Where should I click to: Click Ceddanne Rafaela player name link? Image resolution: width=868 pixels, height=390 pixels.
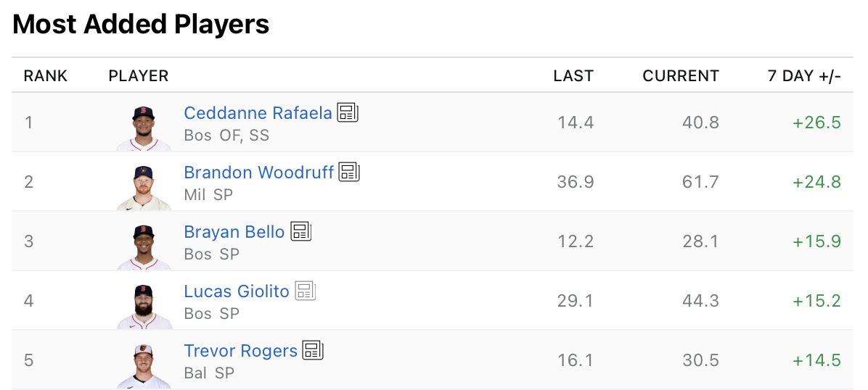click(x=258, y=113)
